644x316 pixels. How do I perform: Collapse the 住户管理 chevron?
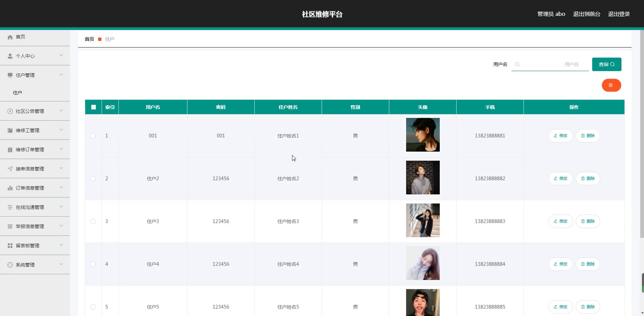pyautogui.click(x=61, y=74)
